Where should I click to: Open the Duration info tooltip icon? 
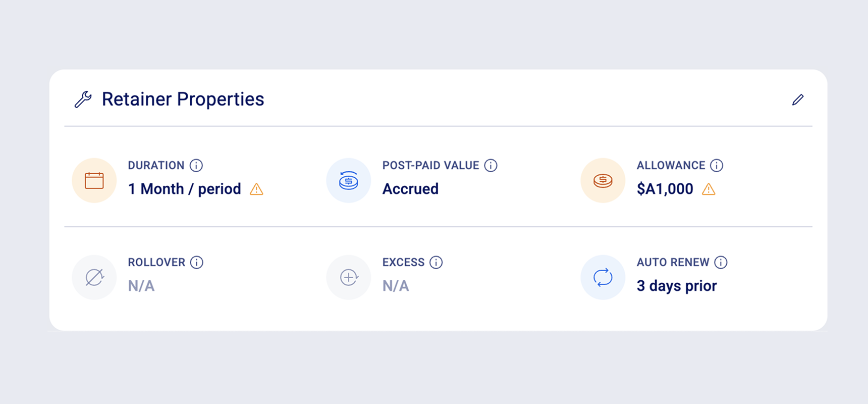click(196, 165)
